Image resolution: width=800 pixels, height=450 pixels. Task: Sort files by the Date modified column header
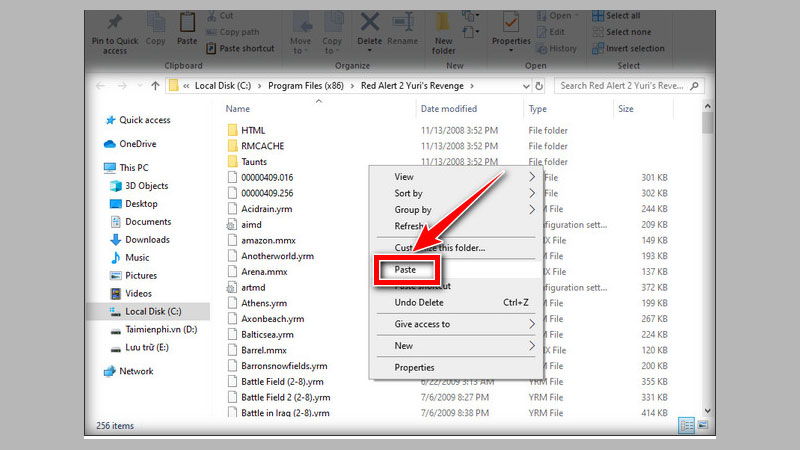pyautogui.click(x=449, y=108)
